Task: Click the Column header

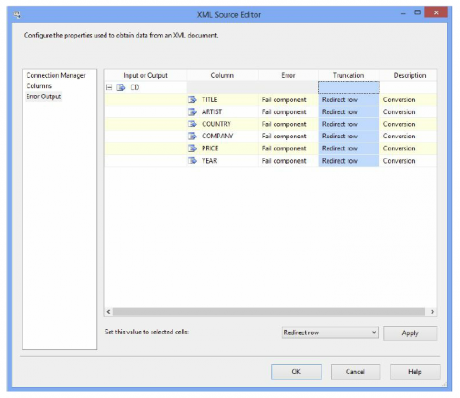Action: tap(222, 75)
